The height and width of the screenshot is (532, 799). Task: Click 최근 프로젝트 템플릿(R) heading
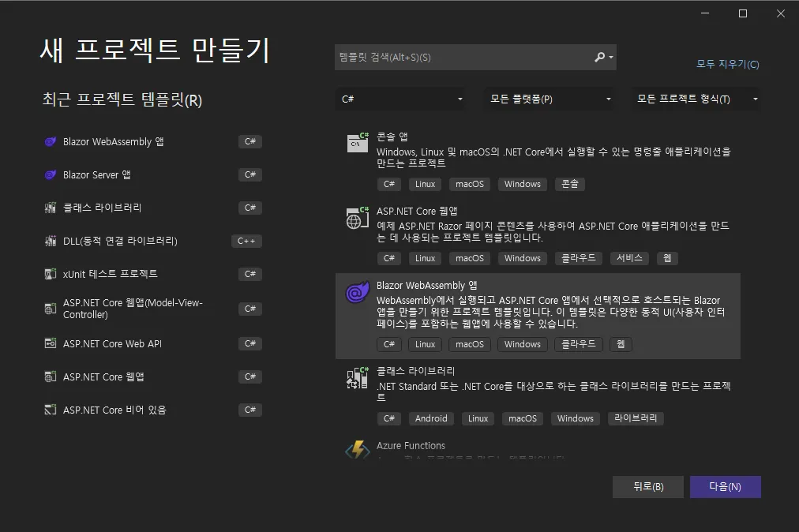pos(122,99)
